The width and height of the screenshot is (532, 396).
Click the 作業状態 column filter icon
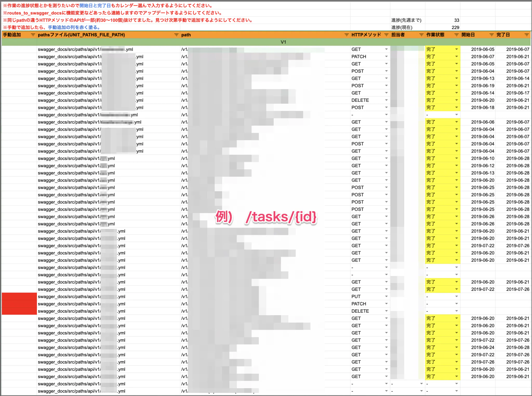click(456, 35)
